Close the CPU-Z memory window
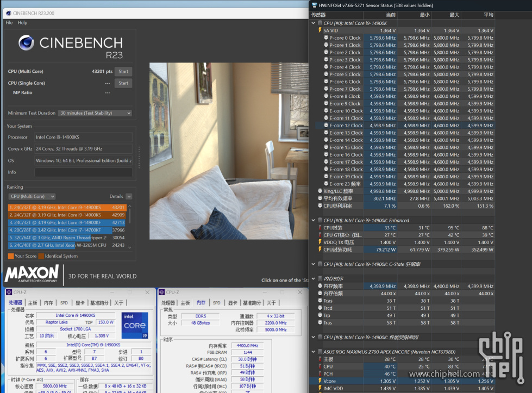Viewport: 532px width, 393px height. pyautogui.click(x=299, y=292)
